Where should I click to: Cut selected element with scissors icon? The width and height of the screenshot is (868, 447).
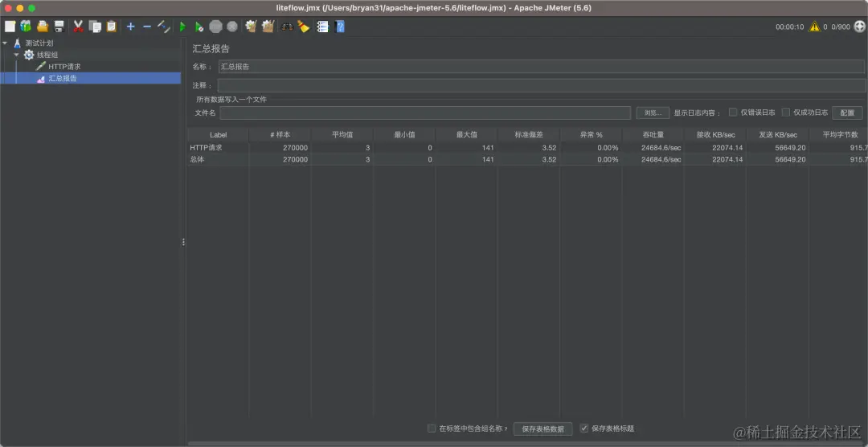tap(78, 26)
